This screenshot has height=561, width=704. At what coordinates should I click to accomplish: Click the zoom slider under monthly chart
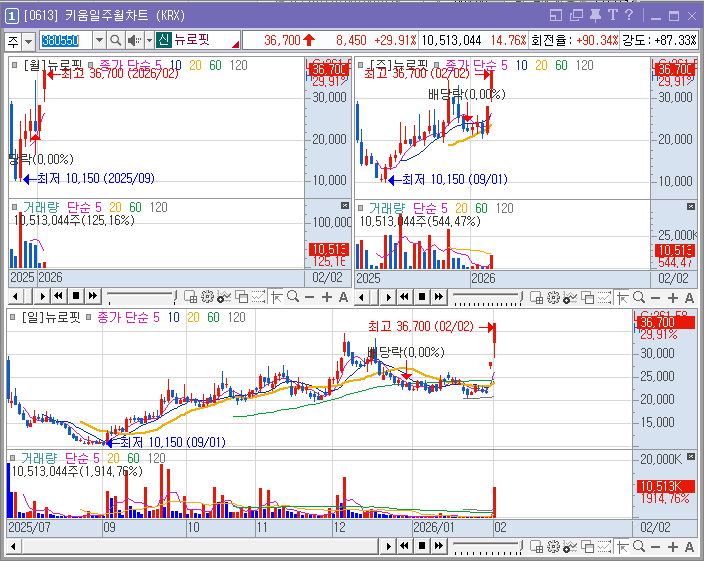(142, 297)
